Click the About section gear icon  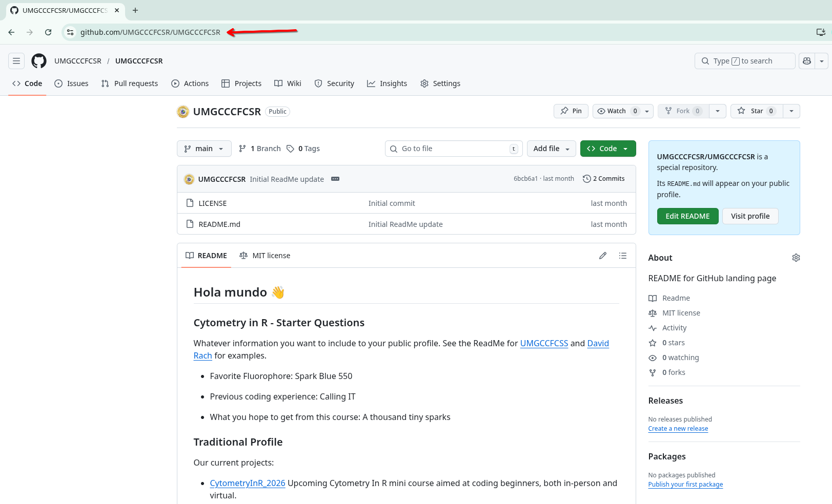(796, 258)
